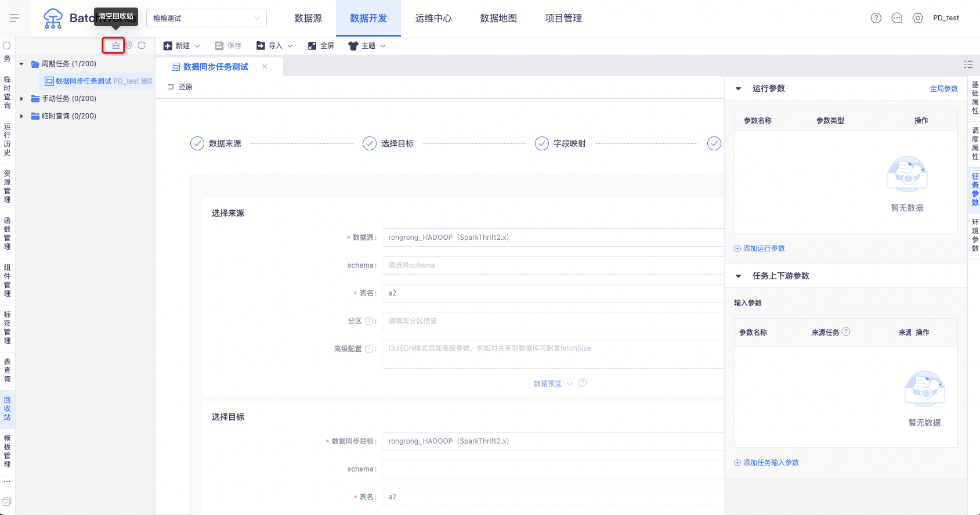The height and width of the screenshot is (515, 980).
Task: Open the settings gear in the header
Action: click(x=918, y=18)
